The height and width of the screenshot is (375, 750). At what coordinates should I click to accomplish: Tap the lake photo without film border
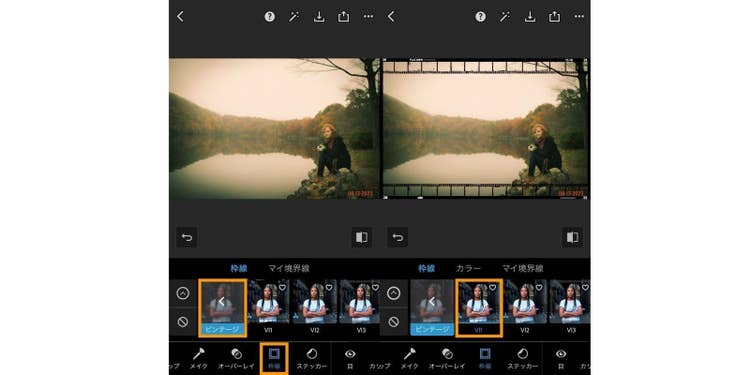coord(274,129)
